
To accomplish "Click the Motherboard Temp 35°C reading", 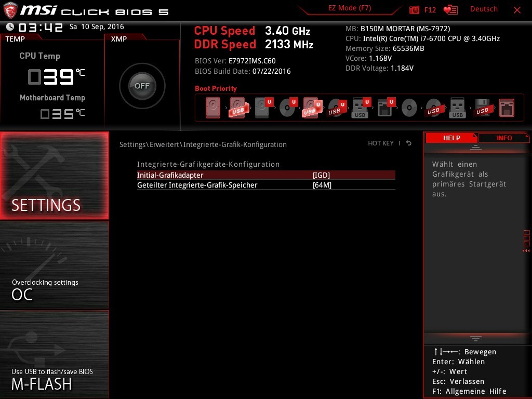I will (62, 114).
